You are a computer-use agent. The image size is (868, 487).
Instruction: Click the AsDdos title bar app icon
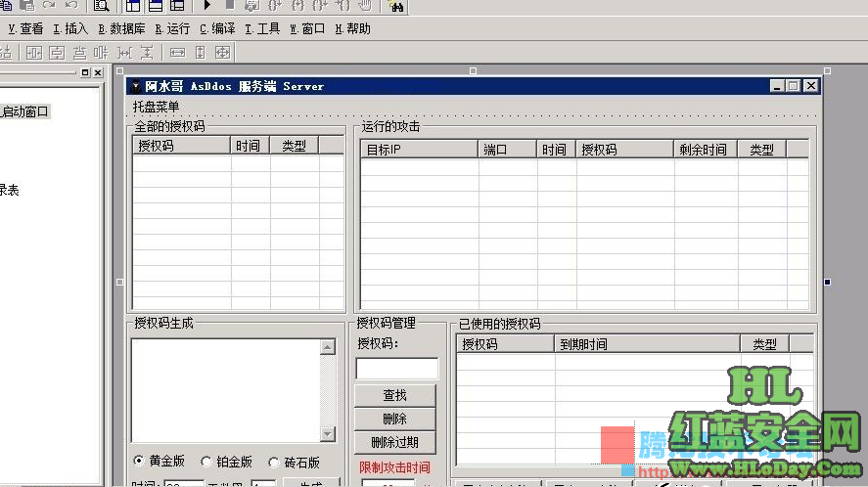click(136, 86)
